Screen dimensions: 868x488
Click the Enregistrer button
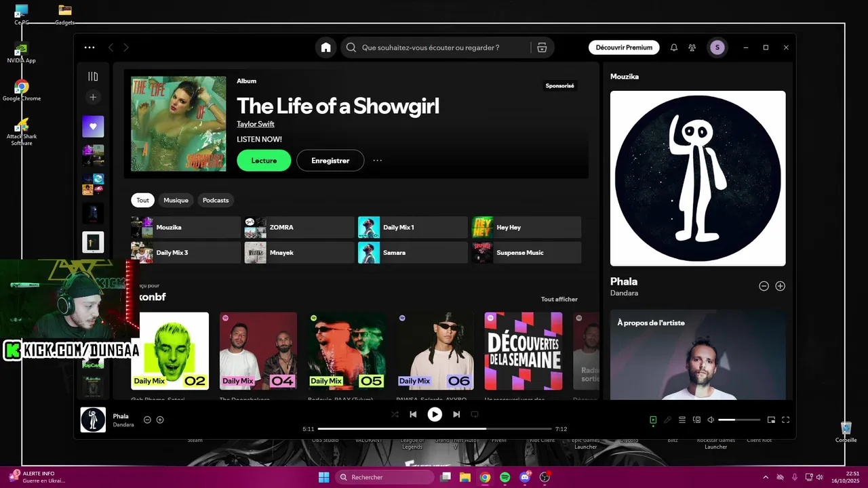(x=330, y=161)
